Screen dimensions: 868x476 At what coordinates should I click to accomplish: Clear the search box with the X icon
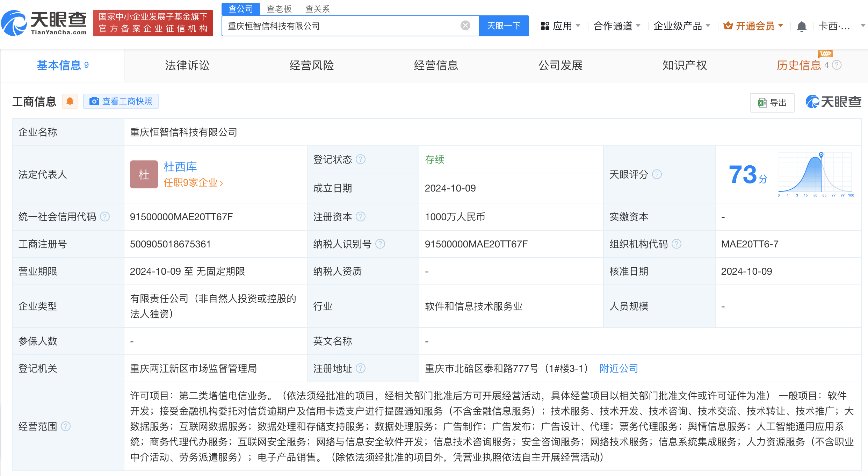[x=464, y=25]
